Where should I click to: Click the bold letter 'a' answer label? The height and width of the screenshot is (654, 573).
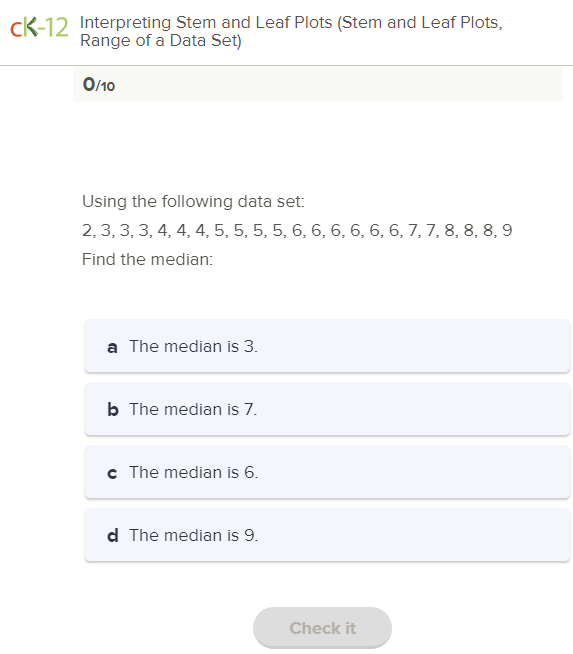pos(112,347)
